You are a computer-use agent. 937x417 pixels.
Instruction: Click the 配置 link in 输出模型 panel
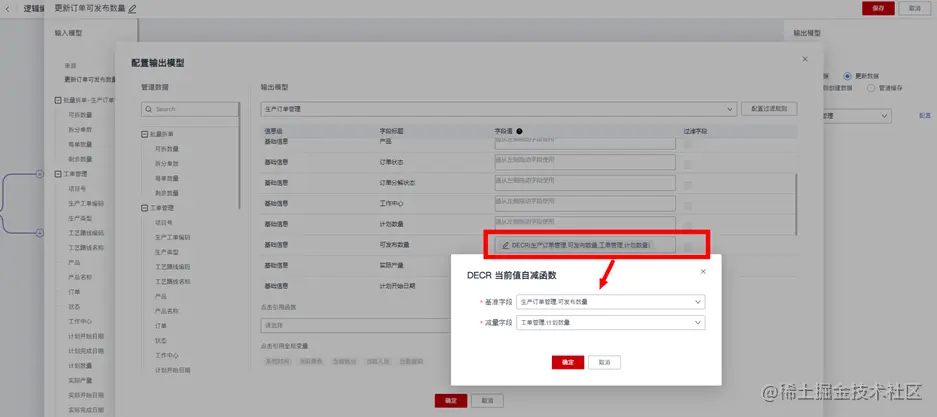tap(924, 116)
